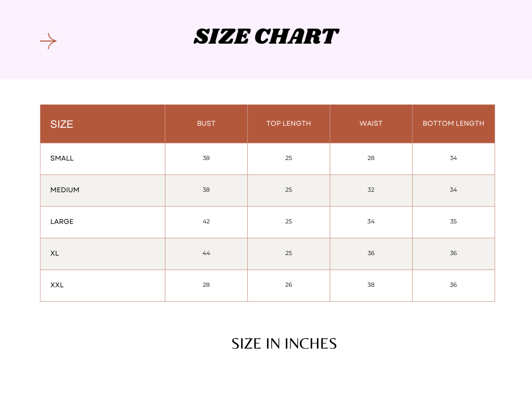Select the SIZE column header
Image resolution: width=532 pixels, height=399 pixels.
point(62,124)
